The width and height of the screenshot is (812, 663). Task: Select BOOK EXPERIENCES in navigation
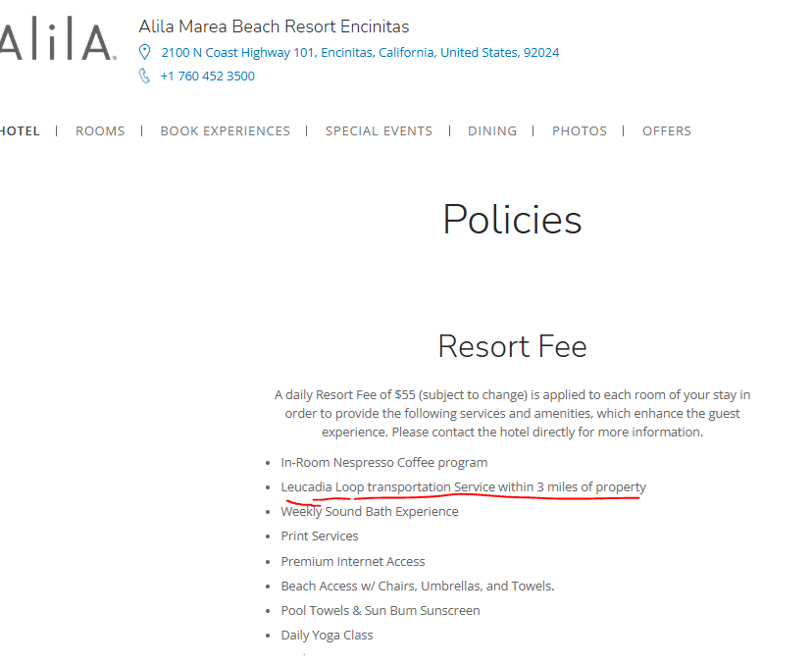(226, 131)
